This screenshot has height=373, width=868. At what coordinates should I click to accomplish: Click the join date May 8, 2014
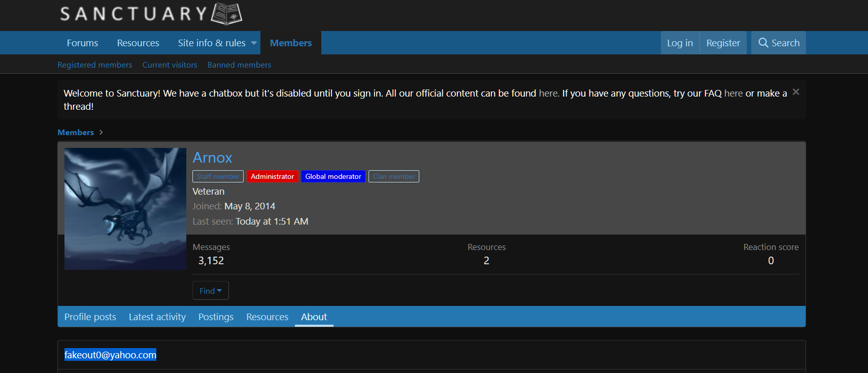(250, 206)
